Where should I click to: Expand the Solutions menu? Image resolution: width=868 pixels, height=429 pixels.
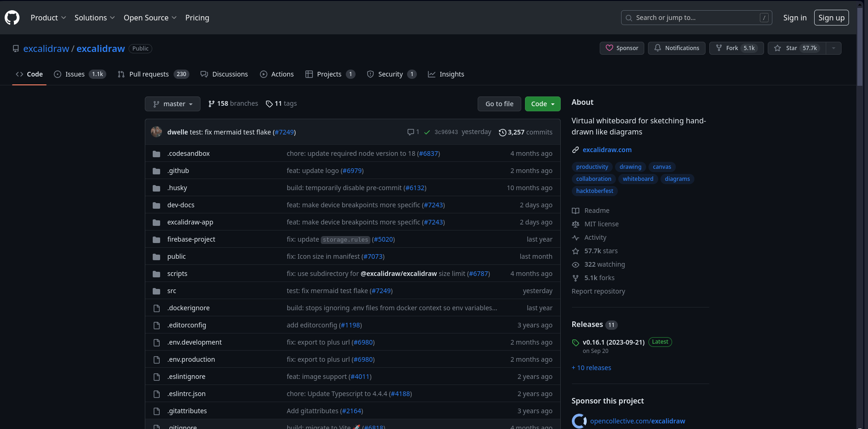click(95, 18)
